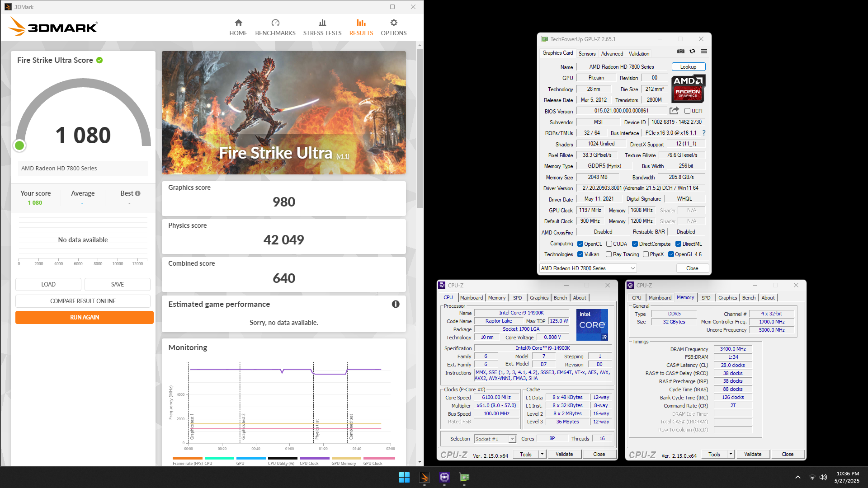Toggle the DirectCompute checkbox in GPU-Z
This screenshot has height=488, width=868.
635,244
